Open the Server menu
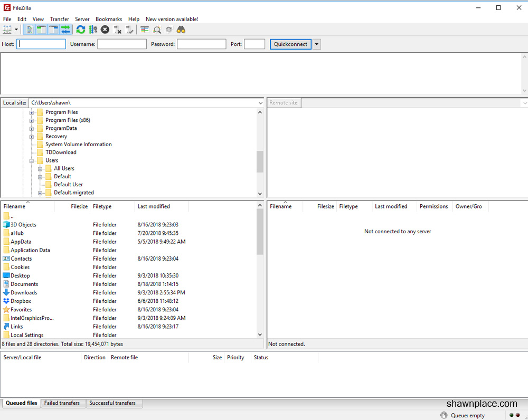Screen dimensions: 528x420 (x=82, y=19)
